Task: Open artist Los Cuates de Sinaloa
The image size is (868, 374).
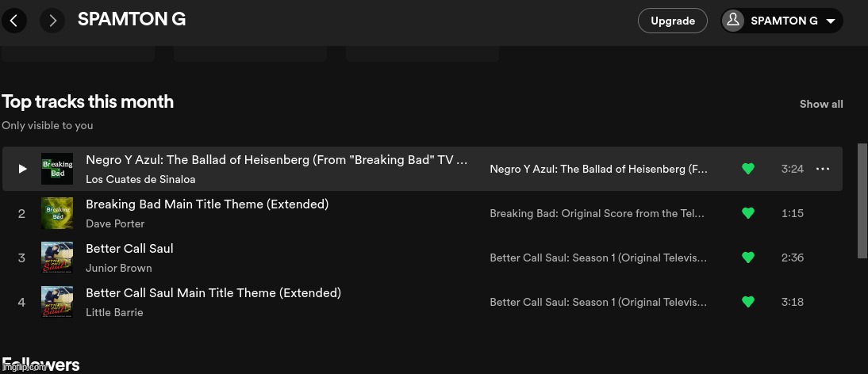Action: coord(140,179)
